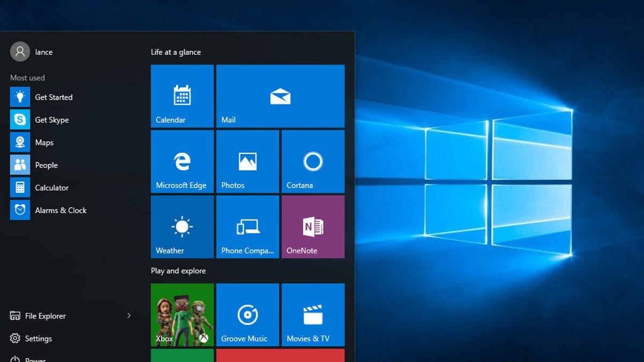This screenshot has height=362, width=644.
Task: Open the Photos tile
Action: point(247,161)
